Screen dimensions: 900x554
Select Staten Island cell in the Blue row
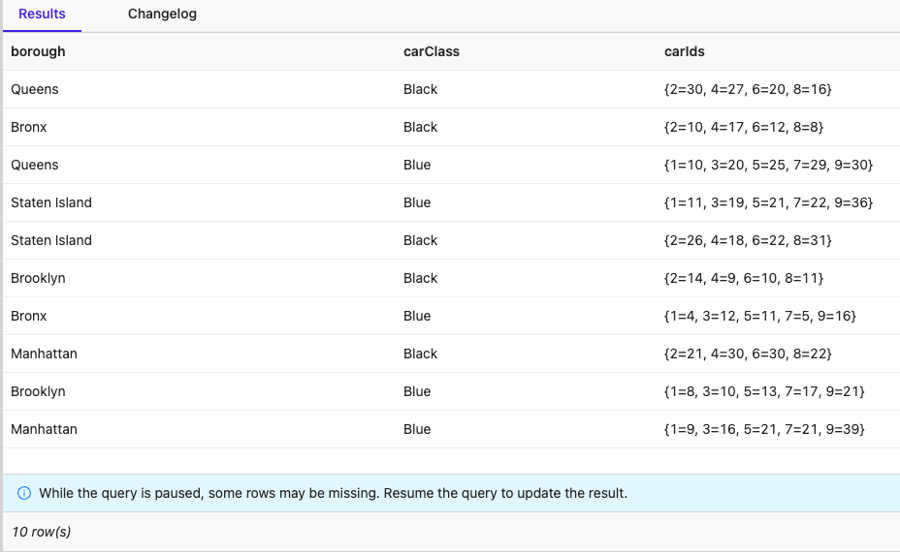[51, 203]
